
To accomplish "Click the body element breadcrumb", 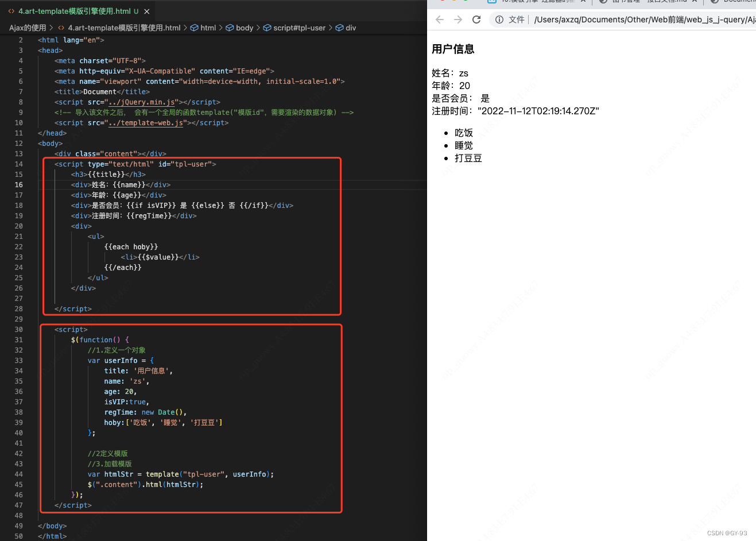I will click(x=245, y=28).
